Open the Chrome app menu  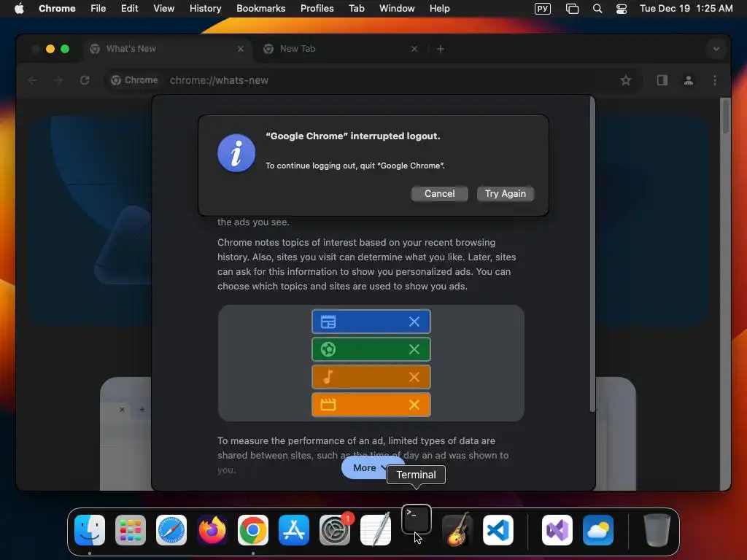pyautogui.click(x=57, y=8)
